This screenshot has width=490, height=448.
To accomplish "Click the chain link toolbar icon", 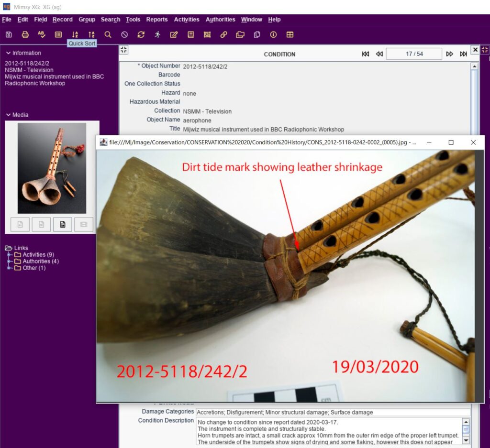I will [224, 34].
